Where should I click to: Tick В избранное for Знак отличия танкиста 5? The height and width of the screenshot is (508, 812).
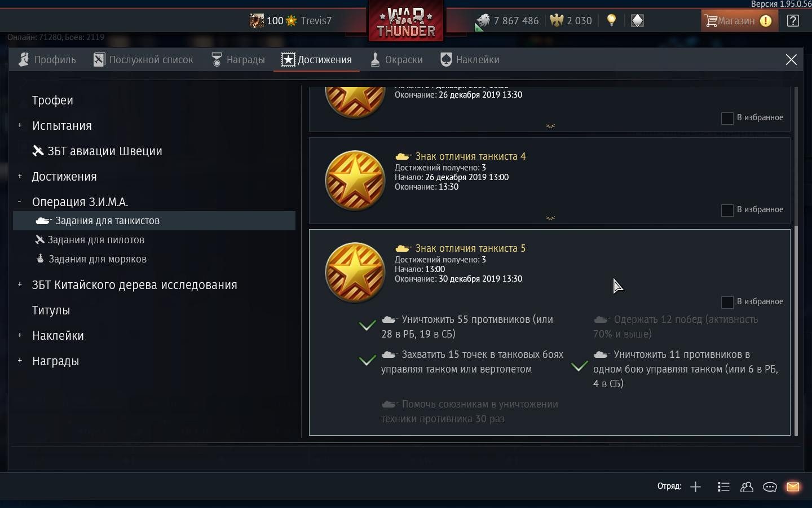727,302
